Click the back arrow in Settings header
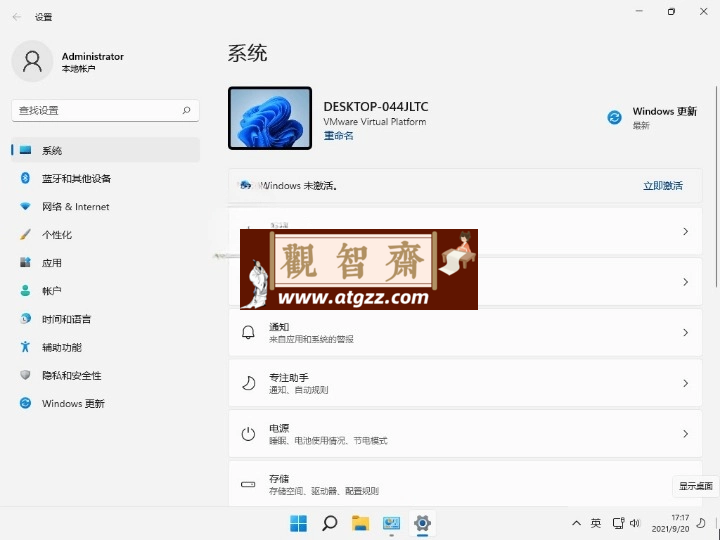 (17, 17)
